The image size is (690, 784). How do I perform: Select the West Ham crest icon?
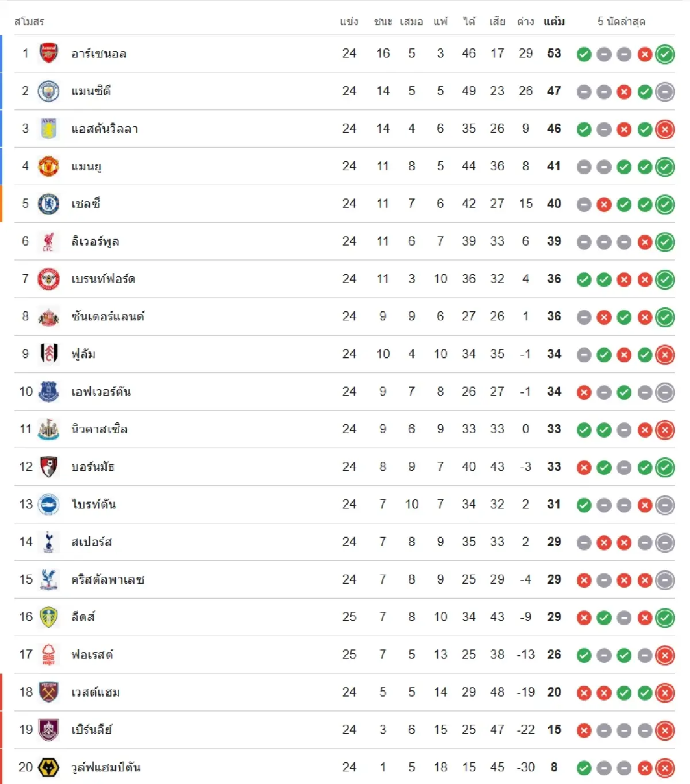[48, 692]
